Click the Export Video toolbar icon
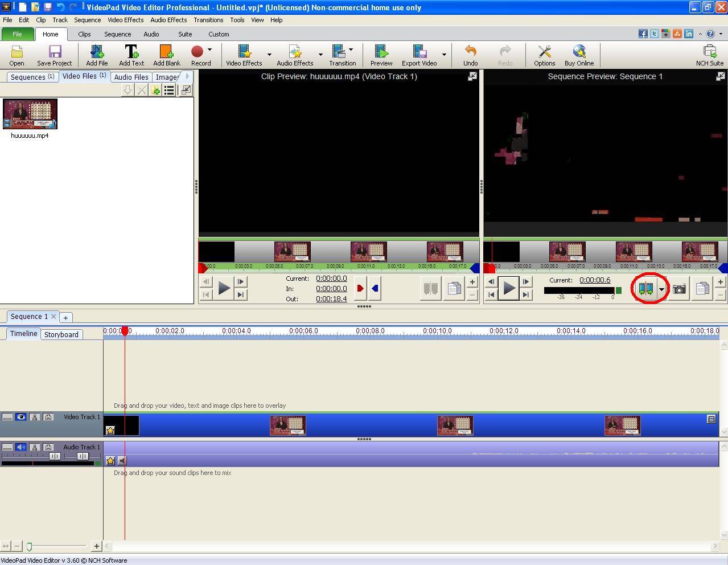 point(419,52)
